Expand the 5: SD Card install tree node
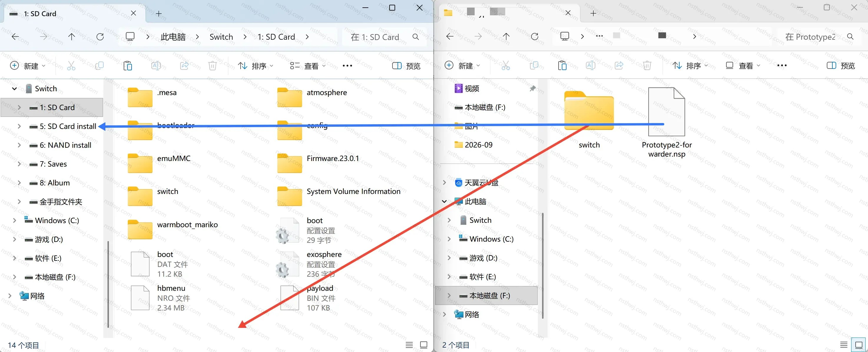This screenshot has width=868, height=352. (19, 126)
